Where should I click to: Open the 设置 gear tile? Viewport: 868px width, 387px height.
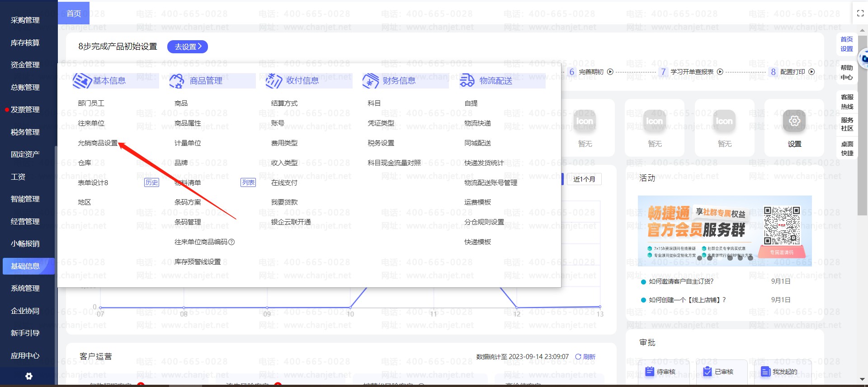[794, 121]
